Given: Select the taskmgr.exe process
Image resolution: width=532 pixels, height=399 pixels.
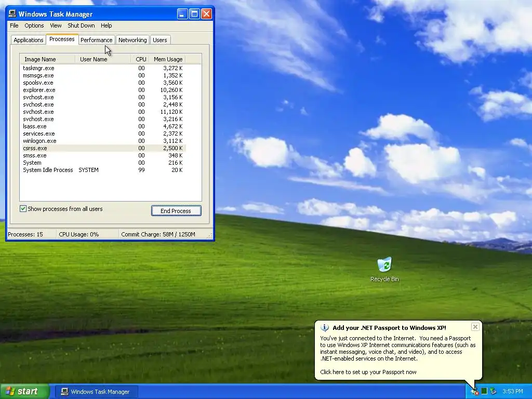Looking at the screenshot, I should 103,68.
